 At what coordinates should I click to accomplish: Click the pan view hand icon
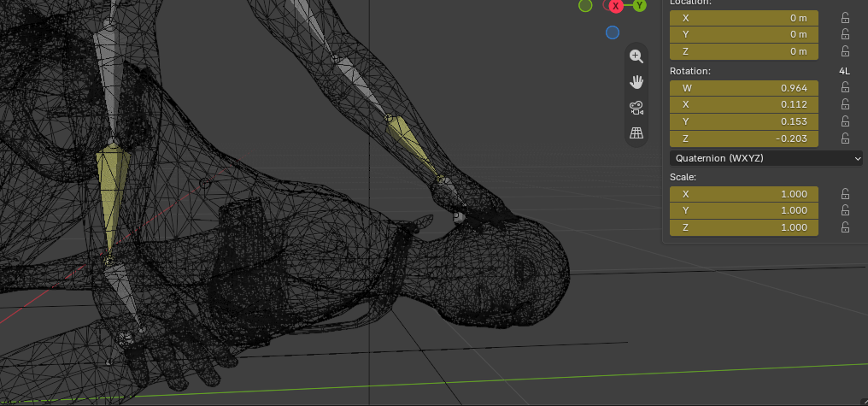click(636, 82)
